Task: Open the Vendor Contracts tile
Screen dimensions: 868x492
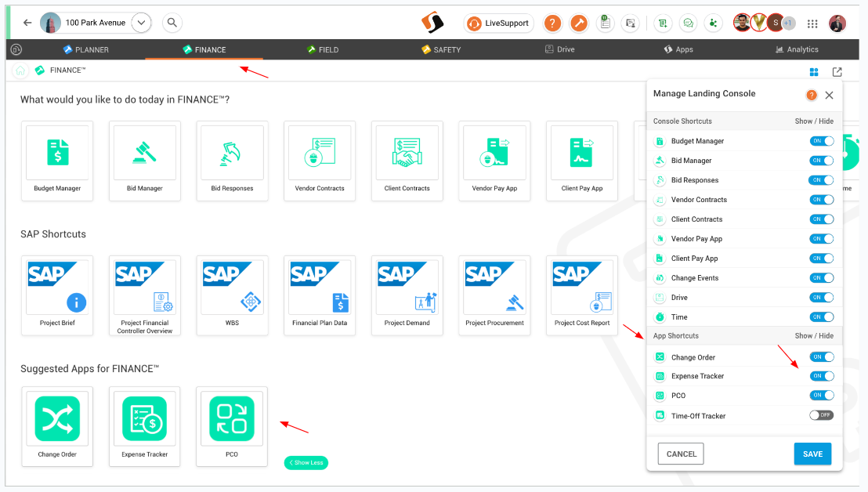Action: click(320, 161)
